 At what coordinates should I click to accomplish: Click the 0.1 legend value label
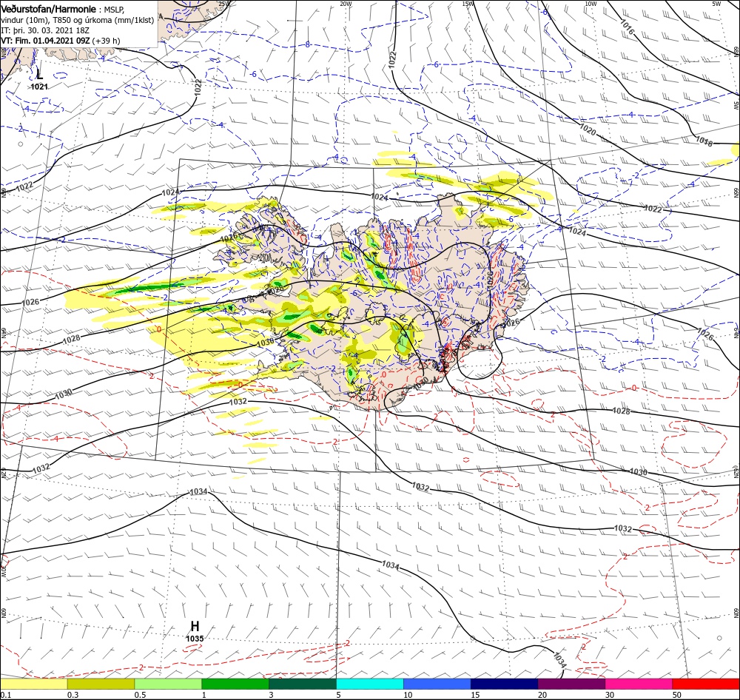pos(6,695)
